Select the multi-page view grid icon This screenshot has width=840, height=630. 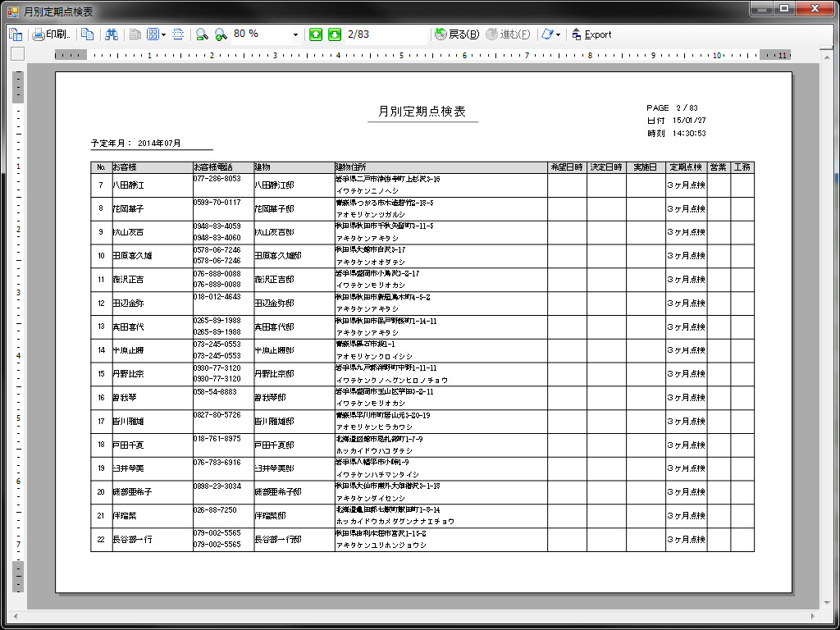pos(153,34)
